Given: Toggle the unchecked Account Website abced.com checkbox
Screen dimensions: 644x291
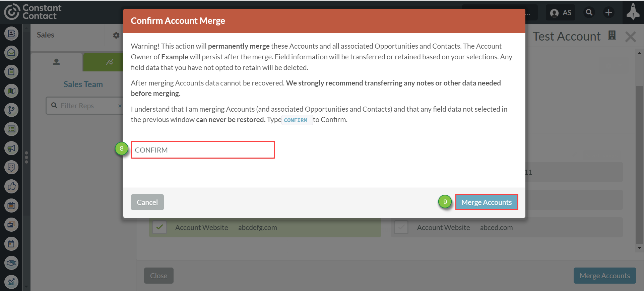Looking at the screenshot, I should click(x=401, y=227).
